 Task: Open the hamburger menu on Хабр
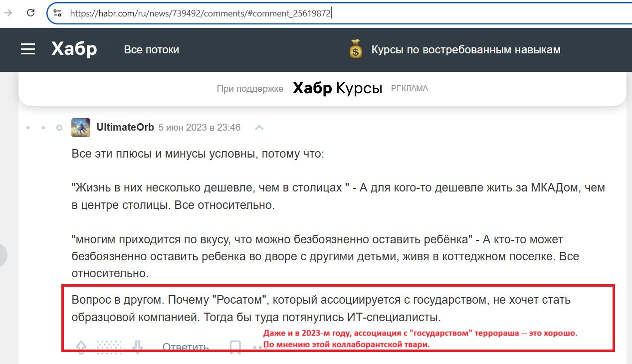28,49
